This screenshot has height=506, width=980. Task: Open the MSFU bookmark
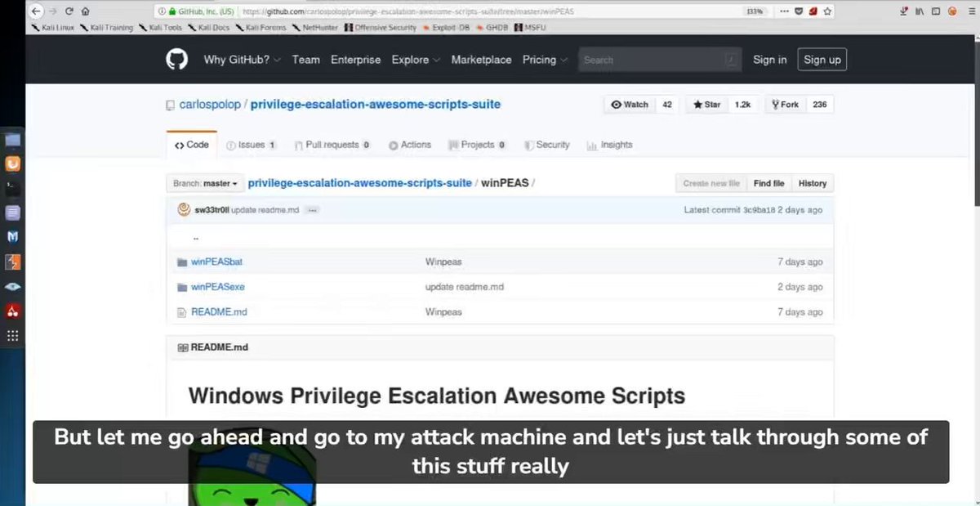(x=529, y=27)
